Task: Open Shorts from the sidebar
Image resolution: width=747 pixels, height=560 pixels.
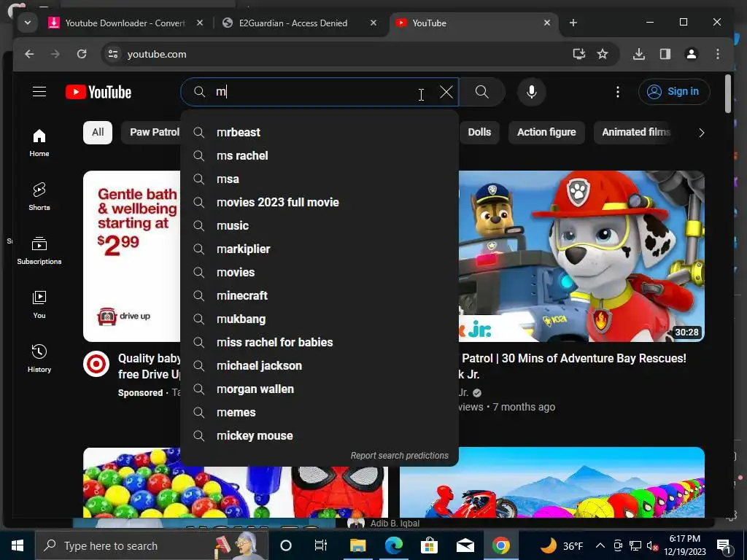Action: tap(39, 196)
